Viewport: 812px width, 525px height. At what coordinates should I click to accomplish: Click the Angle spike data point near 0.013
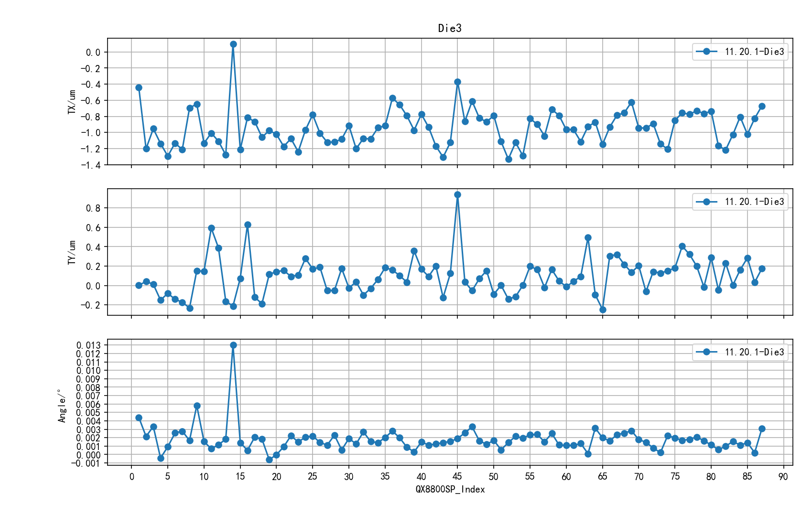click(x=233, y=345)
